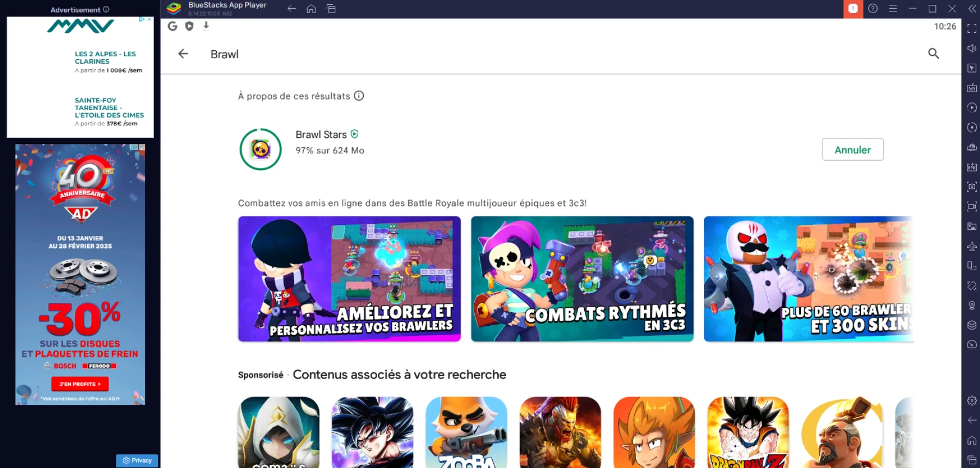The width and height of the screenshot is (980, 468).
Task: Click the 'Brawl' search query text
Action: coord(224,54)
